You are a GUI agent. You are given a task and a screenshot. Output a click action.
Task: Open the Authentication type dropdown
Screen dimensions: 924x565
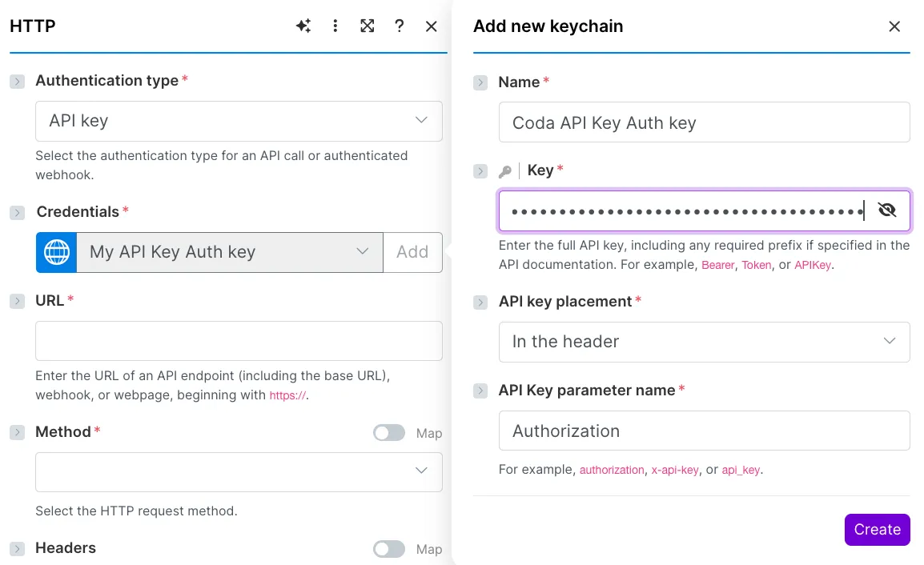239,121
